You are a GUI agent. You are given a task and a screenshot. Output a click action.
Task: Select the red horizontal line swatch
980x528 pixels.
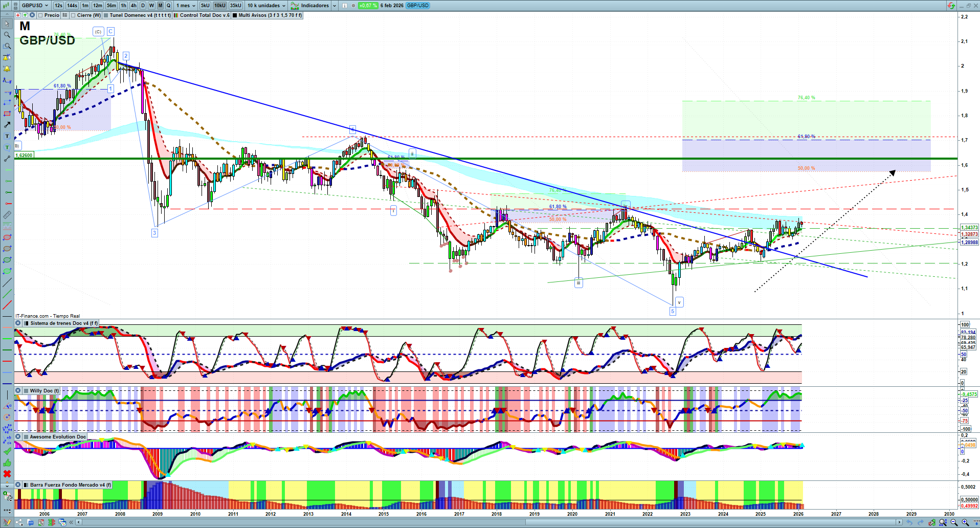7,361
